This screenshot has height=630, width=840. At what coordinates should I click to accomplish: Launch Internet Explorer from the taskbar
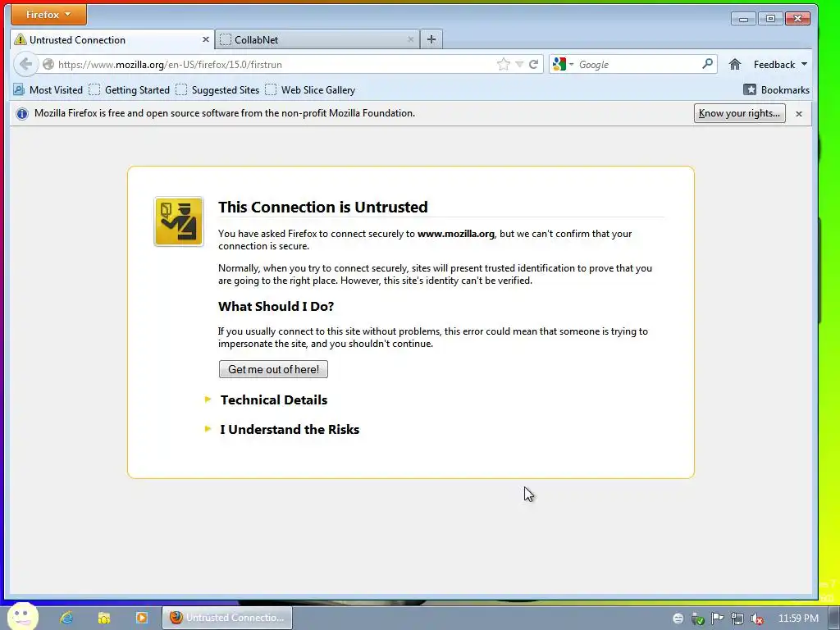[x=66, y=618]
